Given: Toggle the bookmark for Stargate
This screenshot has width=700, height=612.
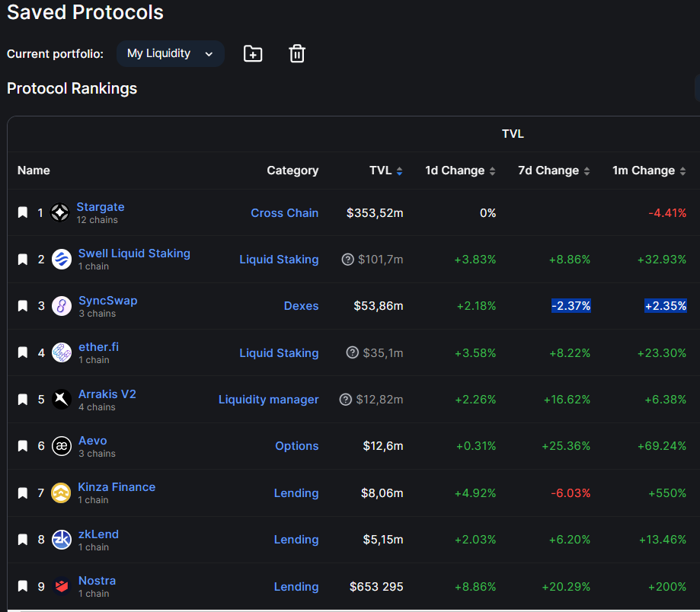Looking at the screenshot, I should coord(23,212).
